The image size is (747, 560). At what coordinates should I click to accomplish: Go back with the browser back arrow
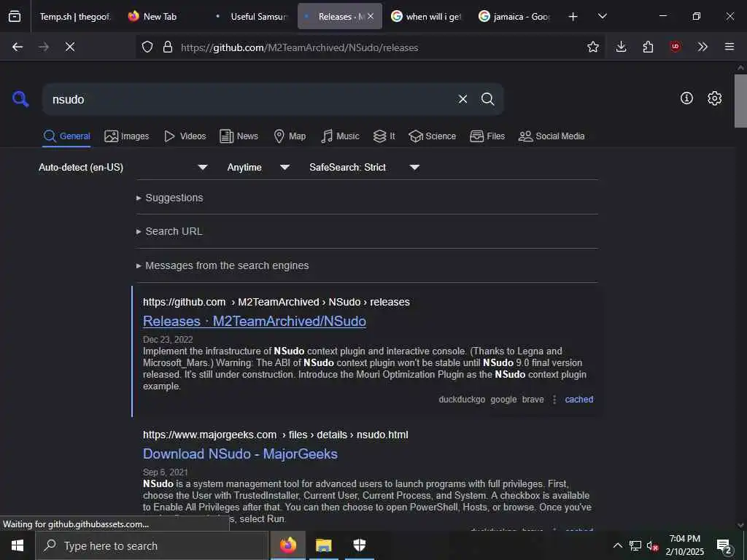18,47
